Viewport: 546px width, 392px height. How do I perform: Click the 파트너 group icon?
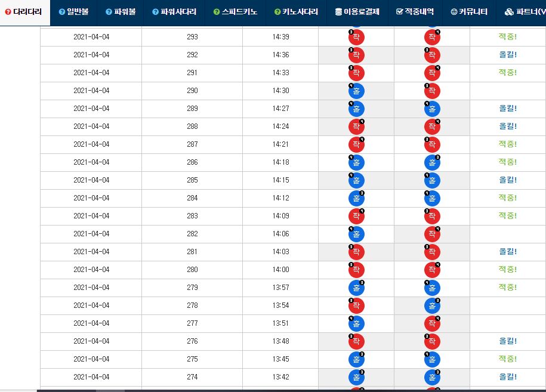point(509,12)
